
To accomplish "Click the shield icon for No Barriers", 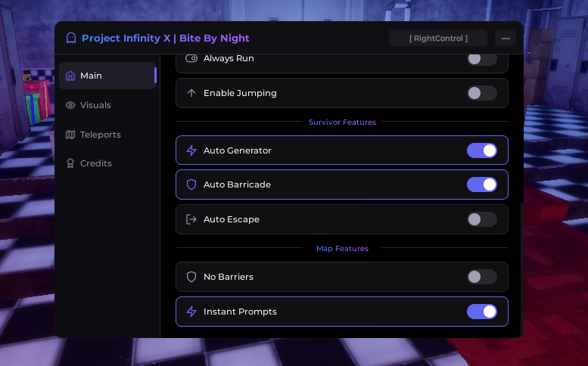I will [191, 277].
